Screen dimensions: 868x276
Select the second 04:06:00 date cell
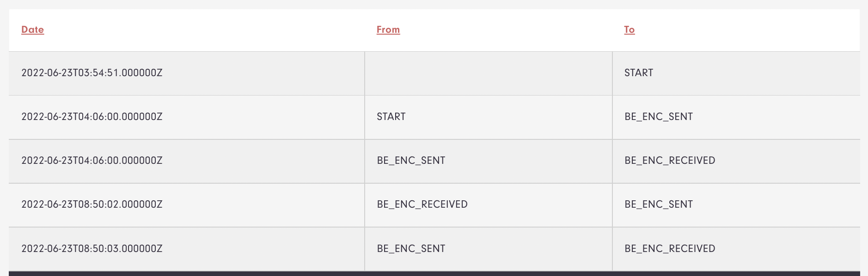[x=92, y=161]
